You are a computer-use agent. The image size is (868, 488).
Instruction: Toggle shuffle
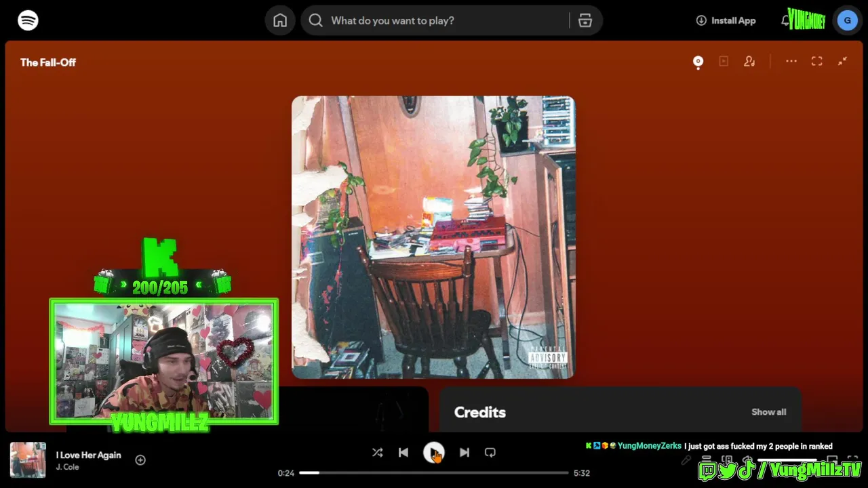click(378, 453)
